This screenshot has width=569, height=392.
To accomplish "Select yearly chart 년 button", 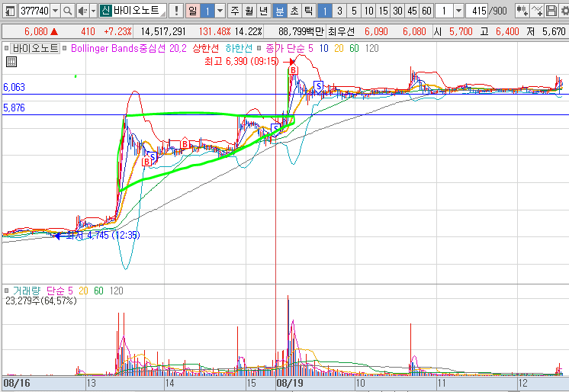I will pyautogui.click(x=264, y=11).
